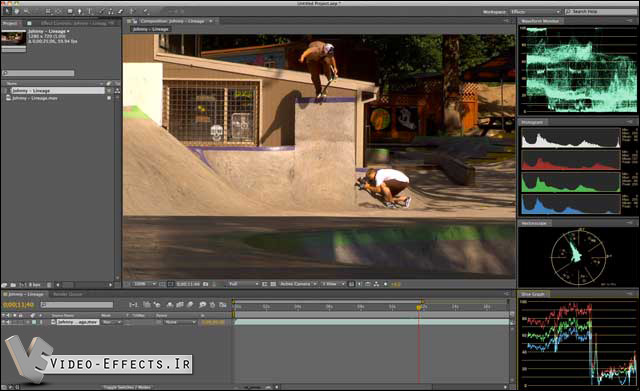This screenshot has height=391, width=640.
Task: Open the grid and guide options in the viewer
Action: click(x=162, y=284)
